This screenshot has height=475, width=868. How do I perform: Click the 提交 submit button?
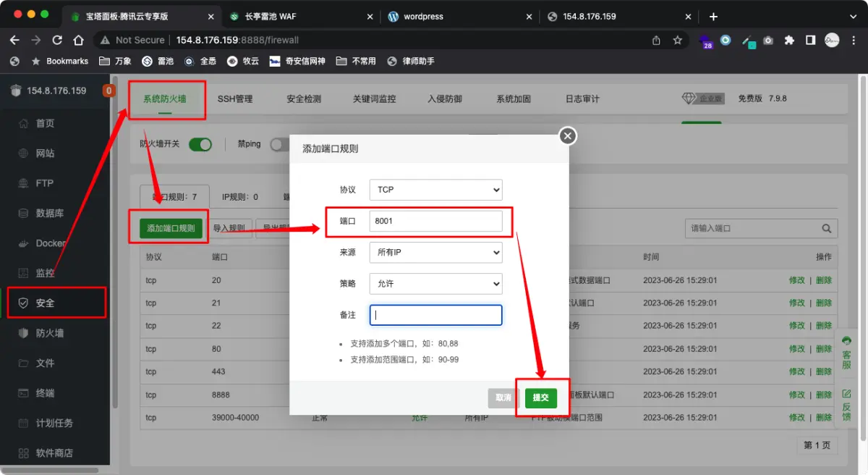click(x=541, y=398)
